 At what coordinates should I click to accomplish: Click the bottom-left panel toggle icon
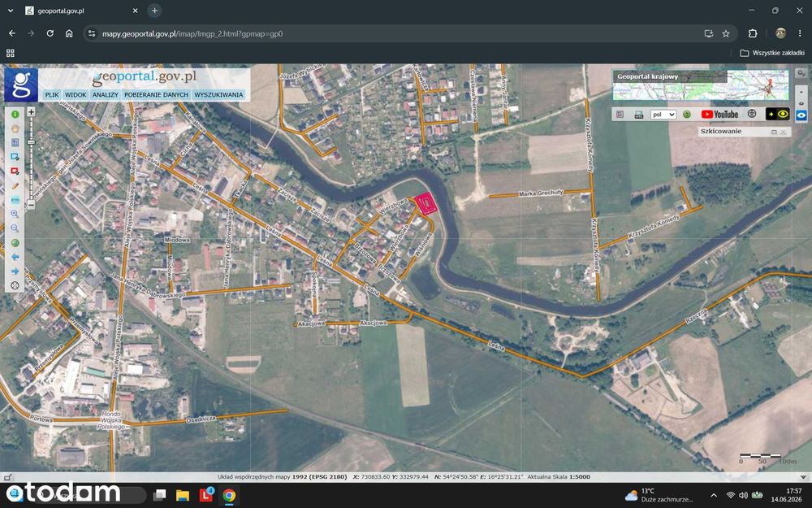(x=7, y=477)
